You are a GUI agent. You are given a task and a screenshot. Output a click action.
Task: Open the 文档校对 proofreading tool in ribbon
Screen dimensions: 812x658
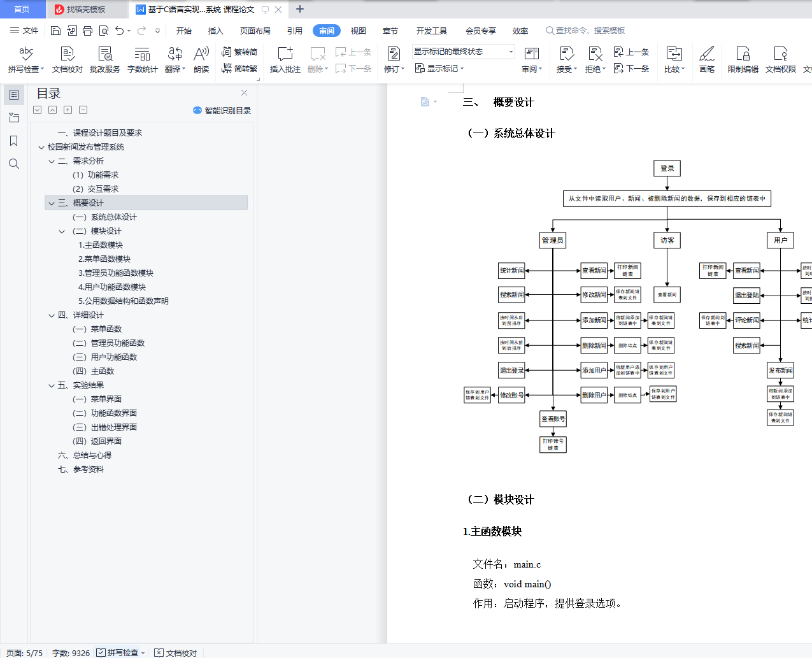(x=68, y=60)
